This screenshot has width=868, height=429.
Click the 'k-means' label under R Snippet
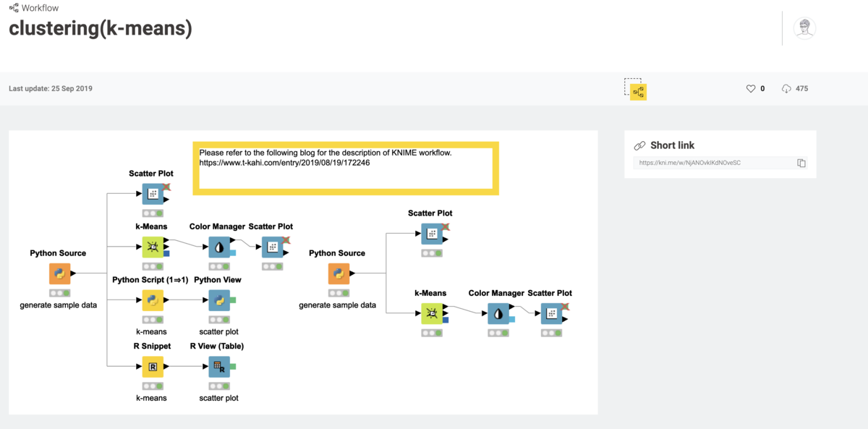pyautogui.click(x=152, y=398)
